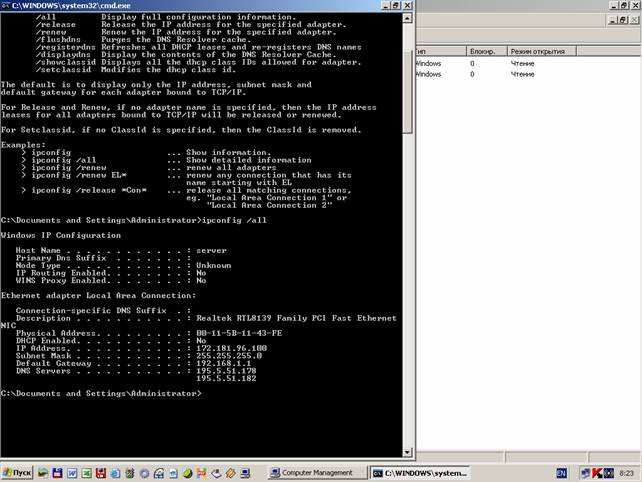
Task: Open the Пуск start menu
Action: click(17, 473)
